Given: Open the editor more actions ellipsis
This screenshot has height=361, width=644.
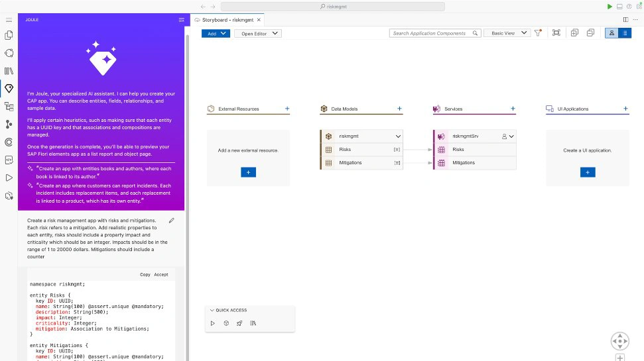Looking at the screenshot, I should point(635,20).
